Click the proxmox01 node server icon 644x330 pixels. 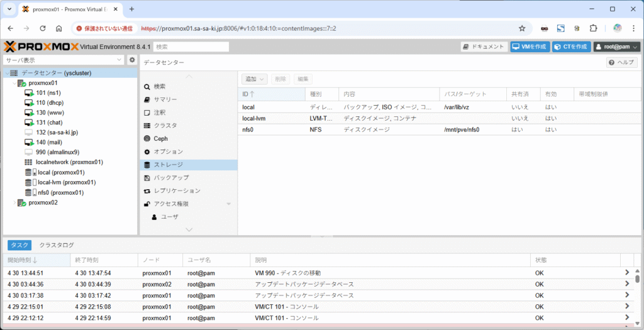pyautogui.click(x=22, y=83)
